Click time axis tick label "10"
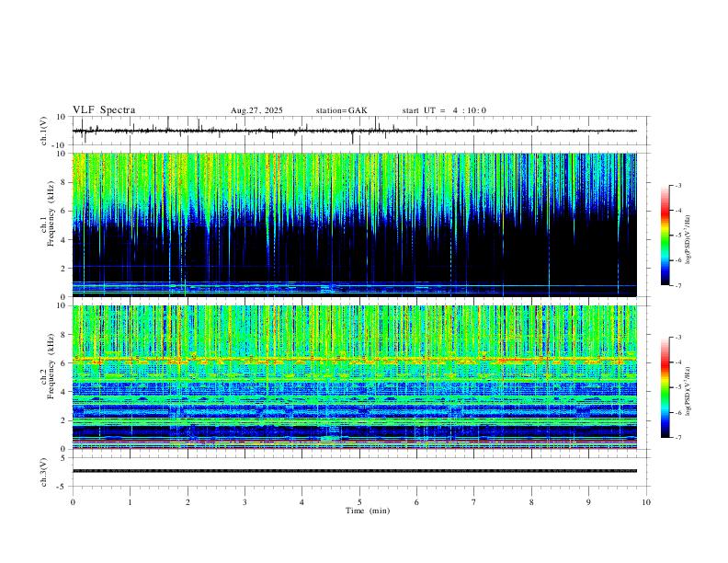The width and height of the screenshot is (728, 563). click(646, 502)
